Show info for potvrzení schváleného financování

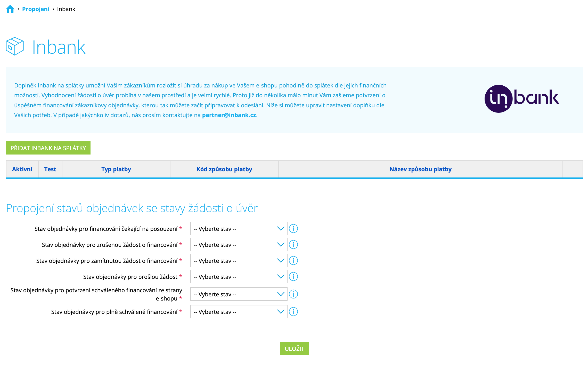point(293,294)
